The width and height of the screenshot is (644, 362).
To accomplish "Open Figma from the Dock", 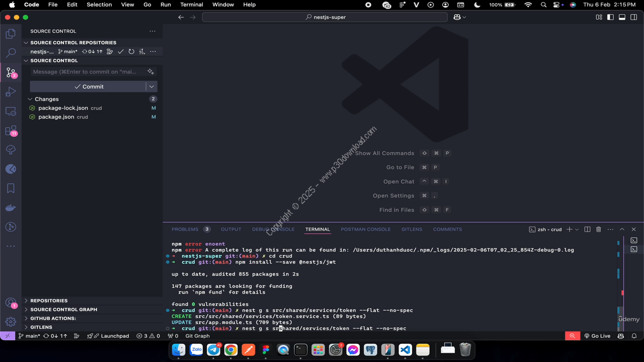I will (266, 349).
